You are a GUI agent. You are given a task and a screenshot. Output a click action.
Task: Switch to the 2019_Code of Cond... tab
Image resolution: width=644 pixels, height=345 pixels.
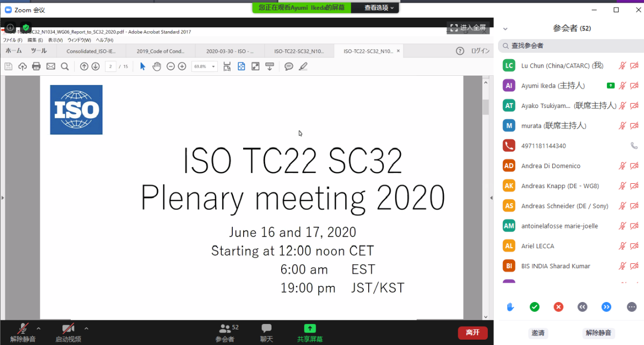[160, 52]
